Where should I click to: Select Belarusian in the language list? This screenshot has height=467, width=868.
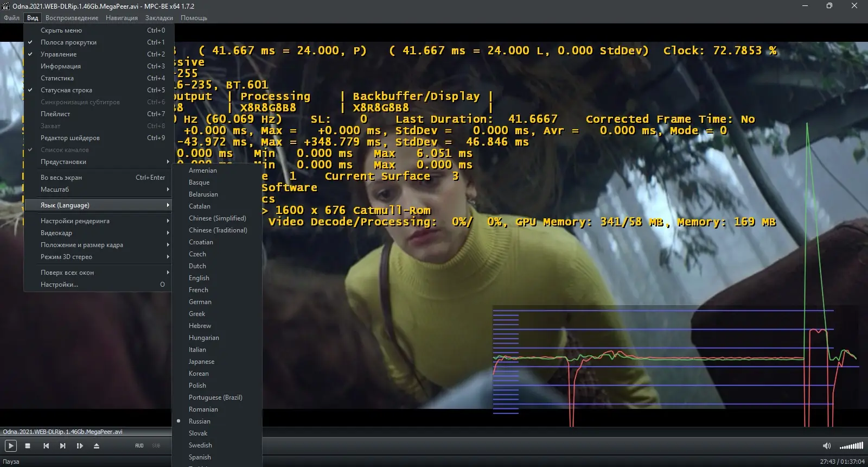click(x=217, y=194)
